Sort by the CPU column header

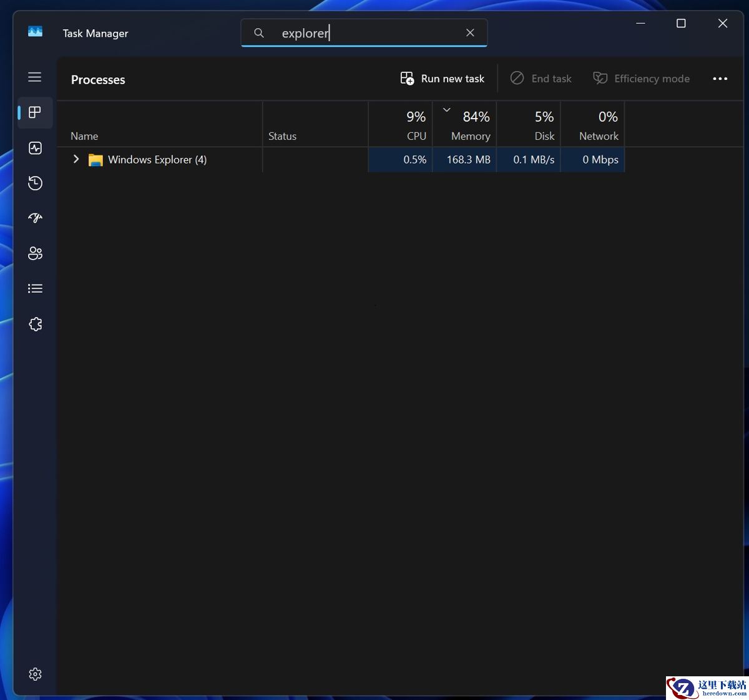416,136
